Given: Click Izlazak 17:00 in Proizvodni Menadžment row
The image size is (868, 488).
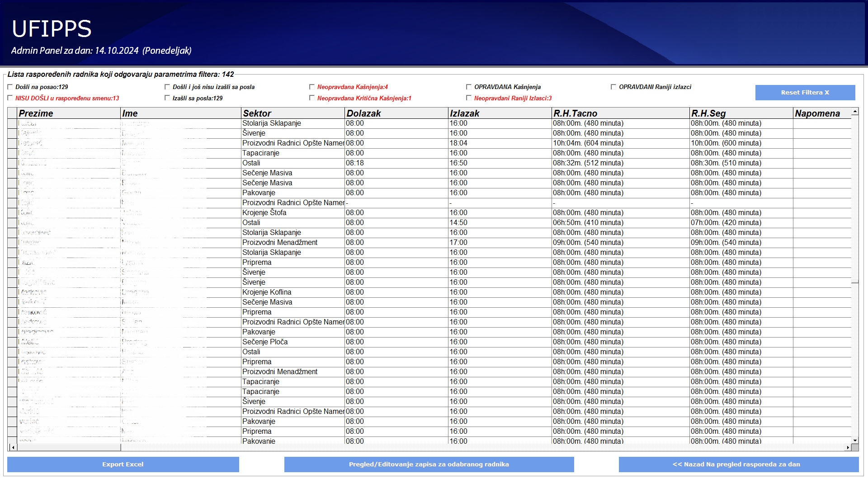Looking at the screenshot, I should click(x=500, y=243).
